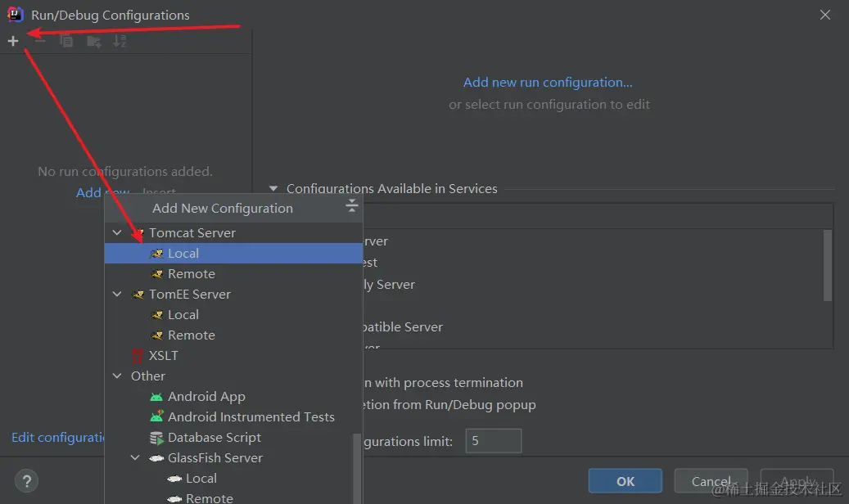Click the Copy Configuration toolbar icon
849x504 pixels.
[x=66, y=41]
